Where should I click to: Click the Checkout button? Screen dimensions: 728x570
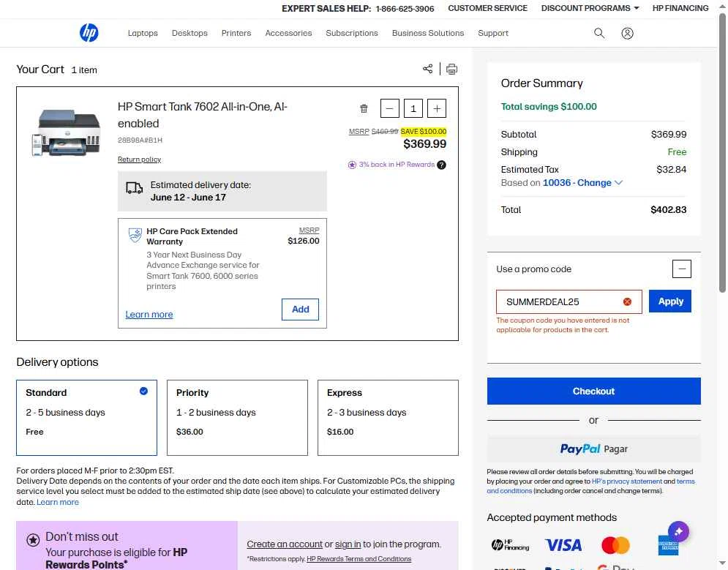click(594, 391)
